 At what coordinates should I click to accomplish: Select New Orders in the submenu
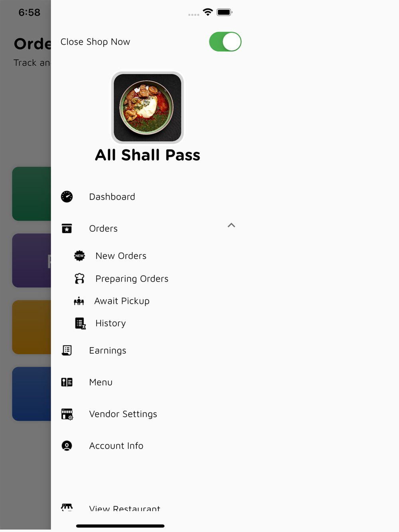point(121,256)
